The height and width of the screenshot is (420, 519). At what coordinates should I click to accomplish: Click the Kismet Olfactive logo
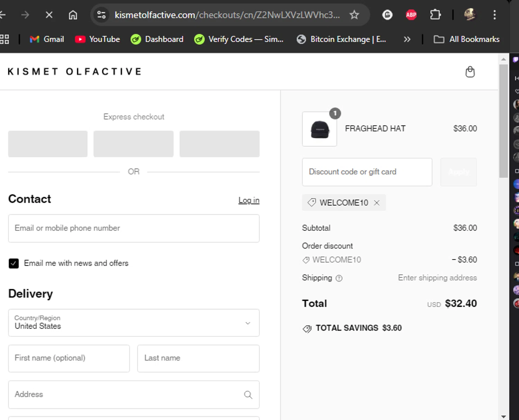[75, 72]
